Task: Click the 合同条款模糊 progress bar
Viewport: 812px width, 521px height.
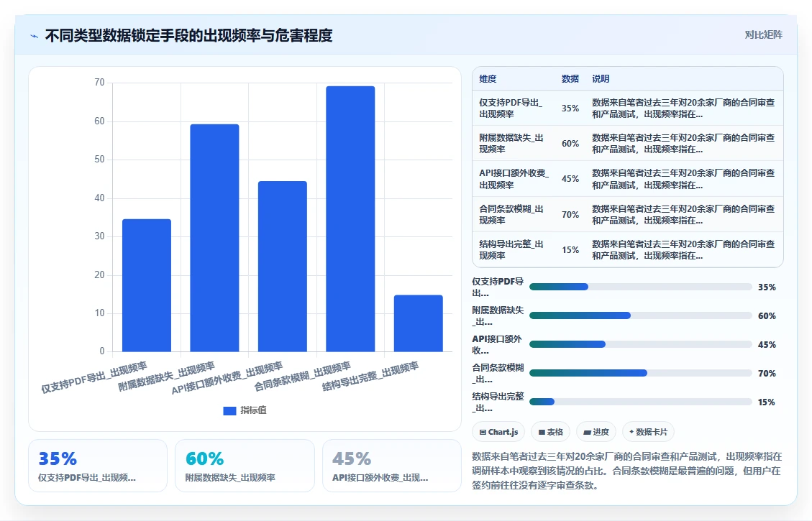Action: 641,373
